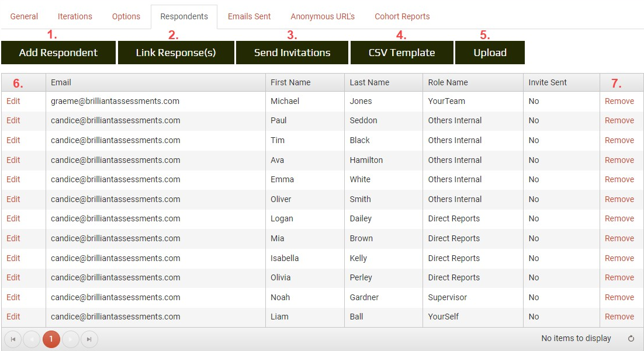Remove Liam Ball from respondents
The width and height of the screenshot is (644, 351).
[619, 317]
